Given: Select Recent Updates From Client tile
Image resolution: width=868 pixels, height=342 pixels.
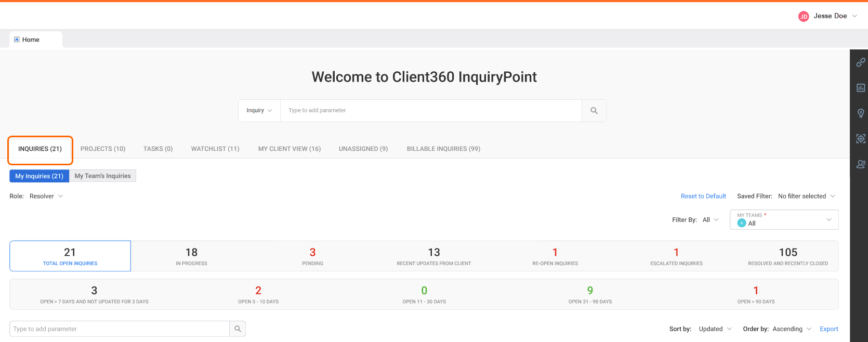Looking at the screenshot, I should click(x=434, y=256).
